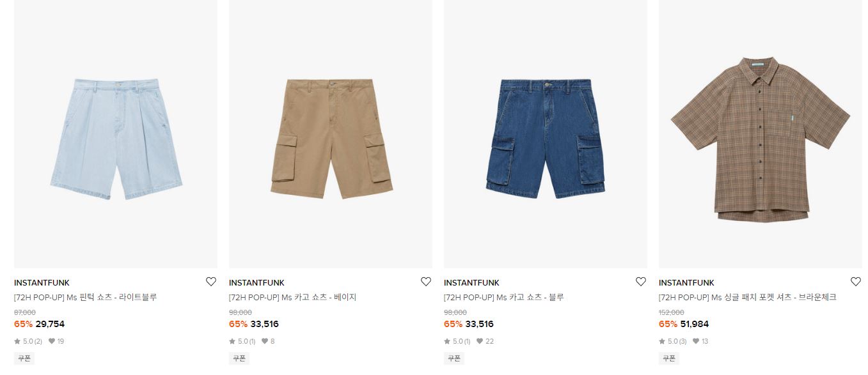The width and height of the screenshot is (868, 375).
Task: Click INSTANTFUNK brand above pintuck shorts title
Action: (42, 283)
